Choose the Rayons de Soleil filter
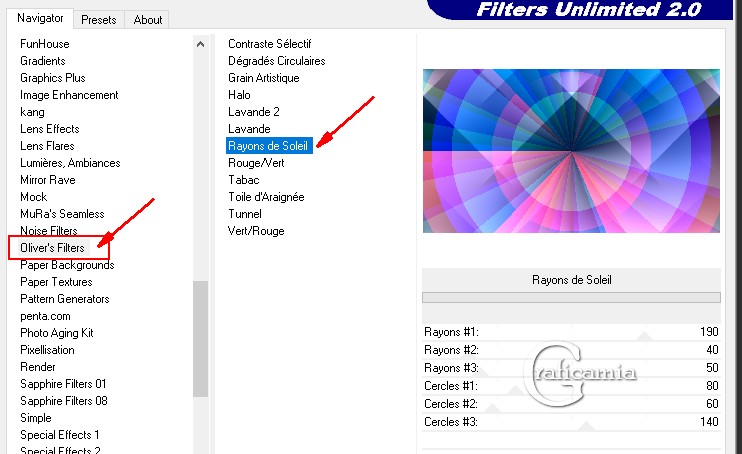The image size is (742, 454). (x=269, y=146)
